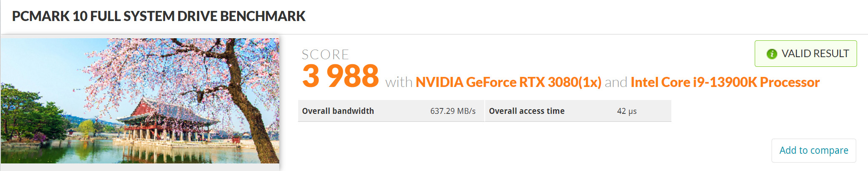868x171 pixels.
Task: Click the benchmark thumbnail image
Action: coord(140,101)
